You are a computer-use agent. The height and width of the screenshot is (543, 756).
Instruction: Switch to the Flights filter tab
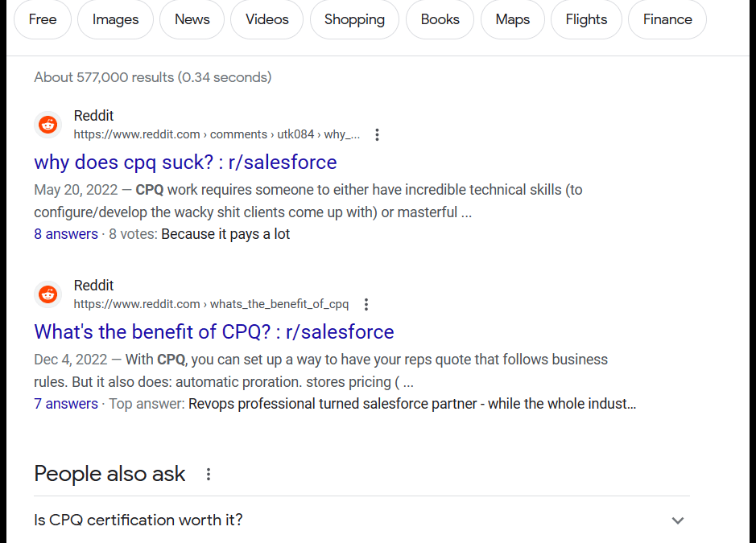tap(586, 19)
